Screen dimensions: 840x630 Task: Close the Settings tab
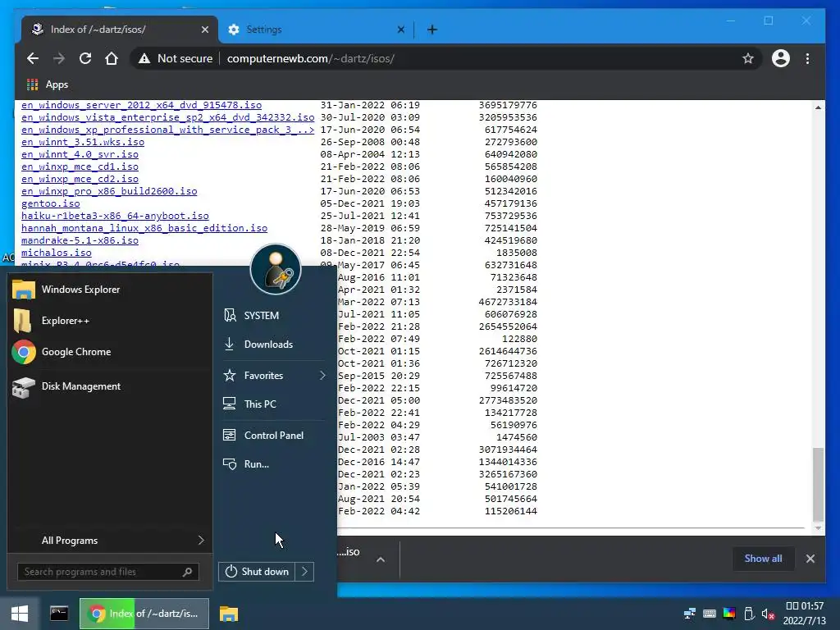point(400,30)
